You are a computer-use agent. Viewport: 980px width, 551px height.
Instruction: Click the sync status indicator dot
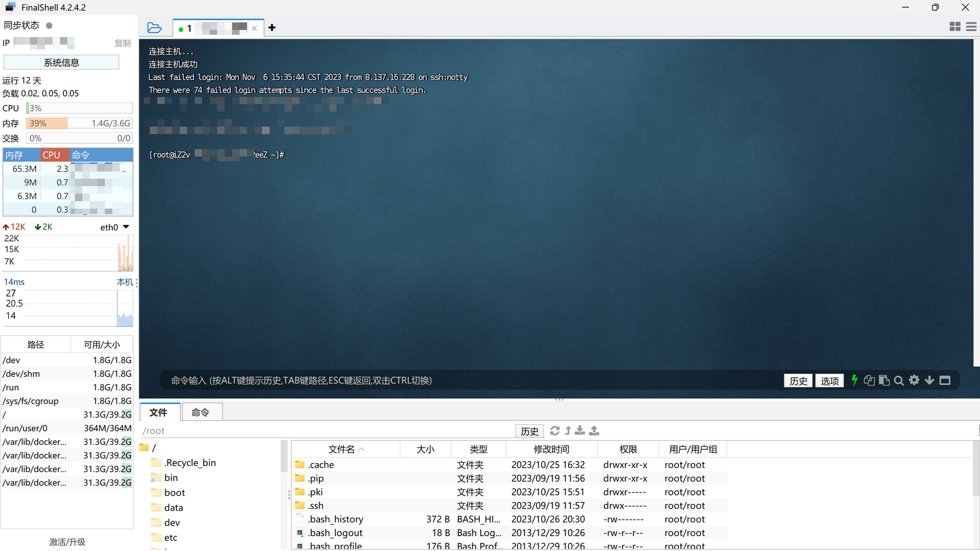coord(49,26)
